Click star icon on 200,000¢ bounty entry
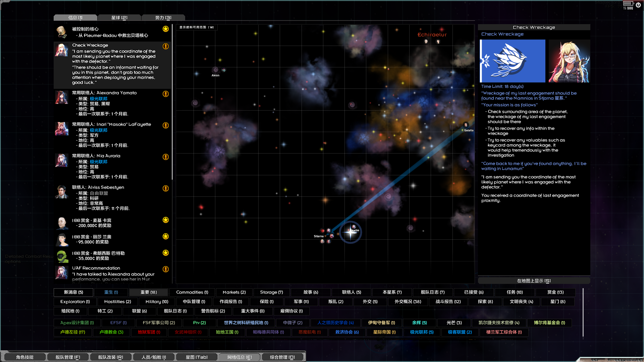 pyautogui.click(x=166, y=220)
